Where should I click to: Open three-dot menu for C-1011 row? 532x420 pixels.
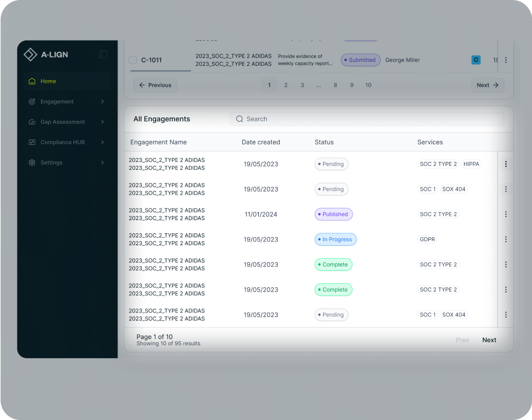(506, 60)
